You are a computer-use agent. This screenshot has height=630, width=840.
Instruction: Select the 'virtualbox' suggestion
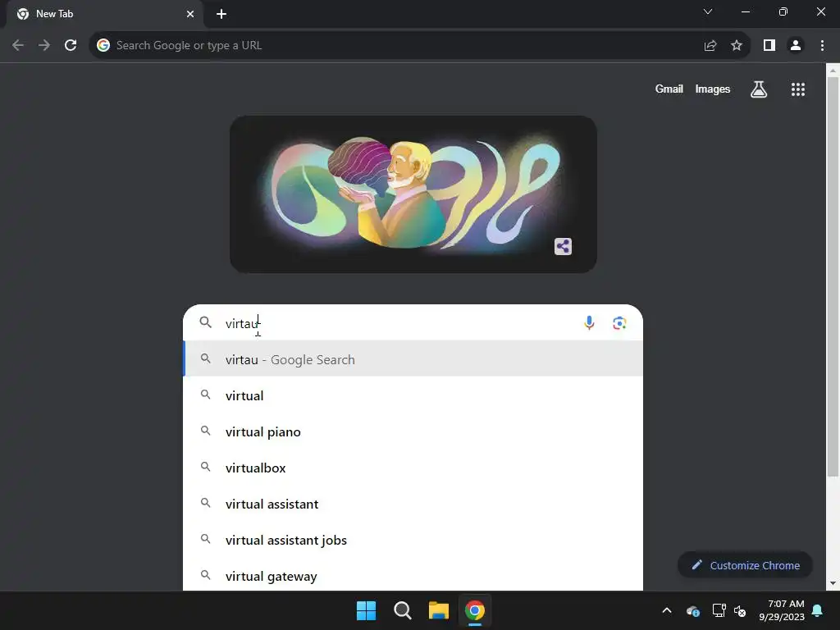pos(413,468)
